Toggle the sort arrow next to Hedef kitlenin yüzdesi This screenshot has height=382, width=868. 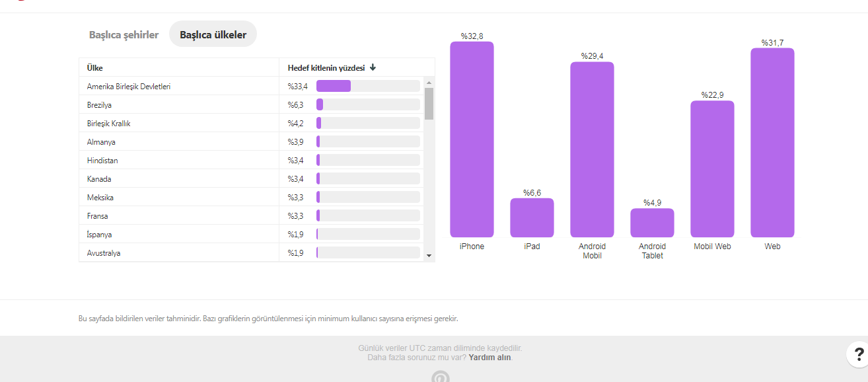(x=373, y=67)
